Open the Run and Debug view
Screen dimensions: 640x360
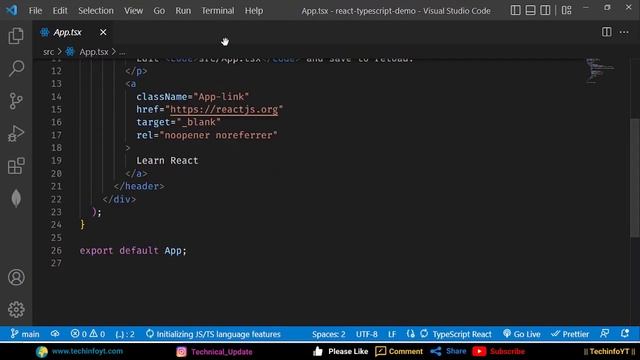coord(16,133)
